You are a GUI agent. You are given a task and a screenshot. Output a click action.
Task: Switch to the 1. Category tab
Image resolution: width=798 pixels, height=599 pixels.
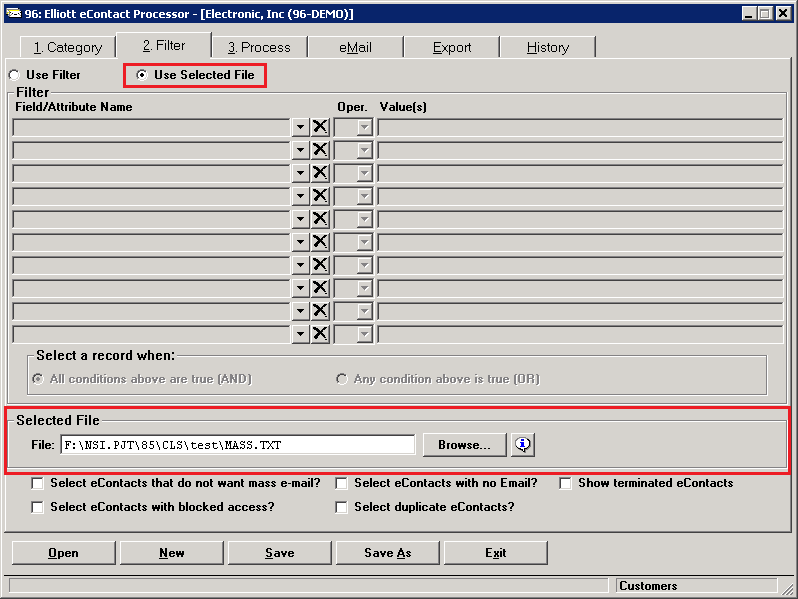tap(68, 47)
